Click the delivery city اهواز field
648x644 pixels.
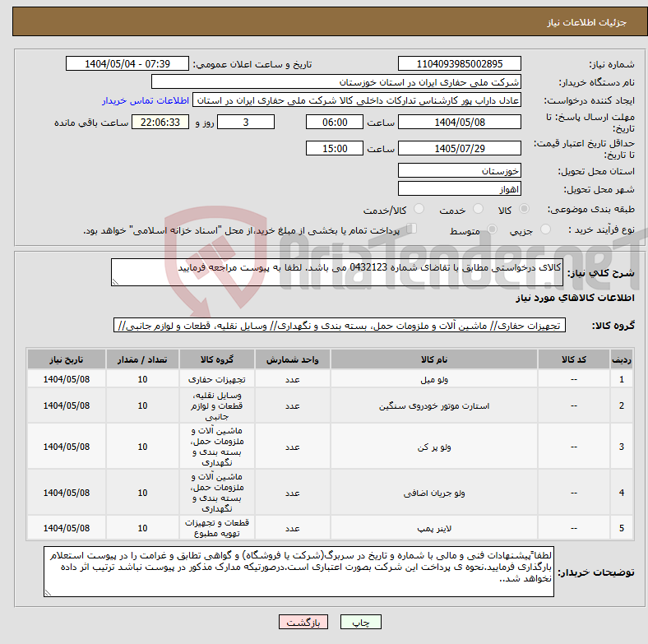tap(459, 189)
